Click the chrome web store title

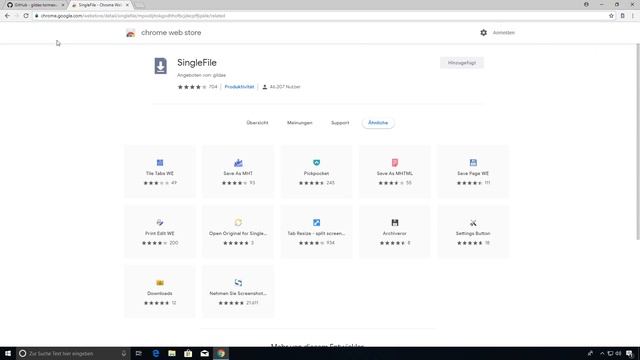pos(171,33)
